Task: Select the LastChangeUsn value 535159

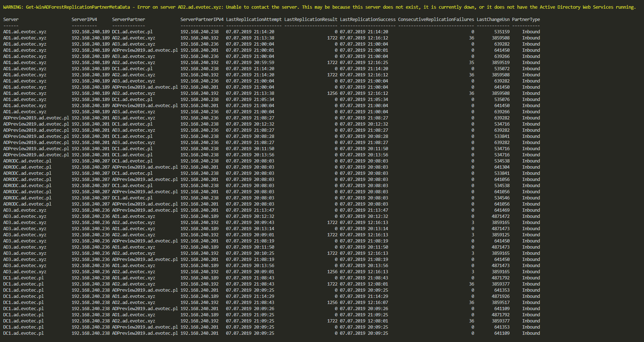Action: (502, 32)
